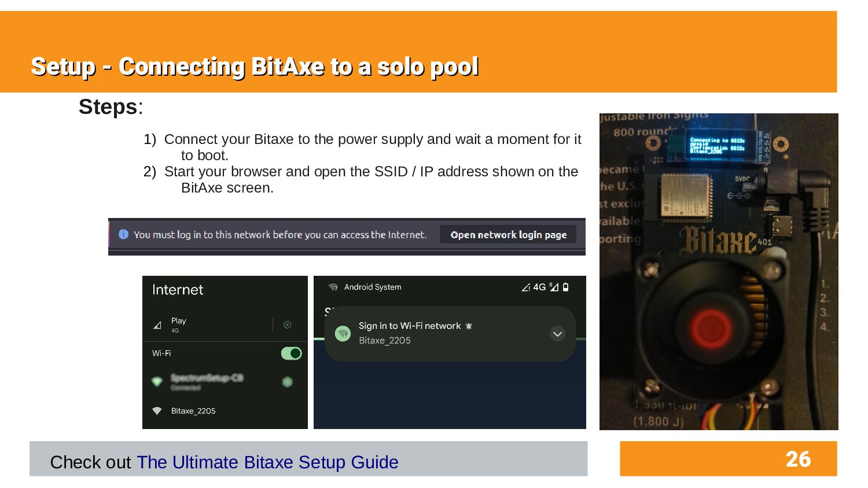Click the blue info icon in network notice
Screen dimensions: 868x488
[x=123, y=234]
